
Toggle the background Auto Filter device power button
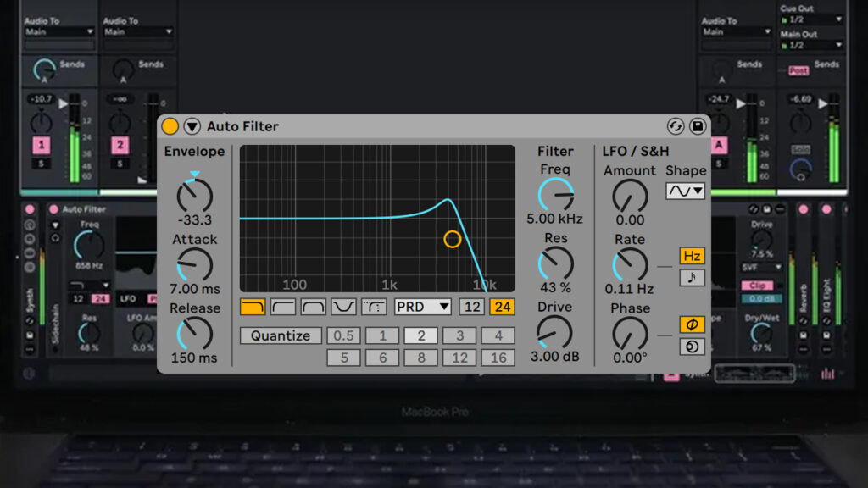coord(53,209)
